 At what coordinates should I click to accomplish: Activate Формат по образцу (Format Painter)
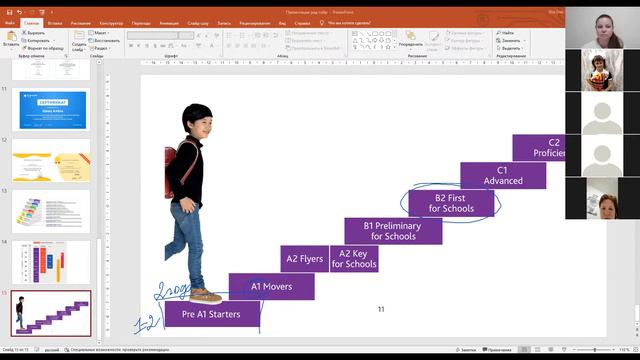pos(42,48)
